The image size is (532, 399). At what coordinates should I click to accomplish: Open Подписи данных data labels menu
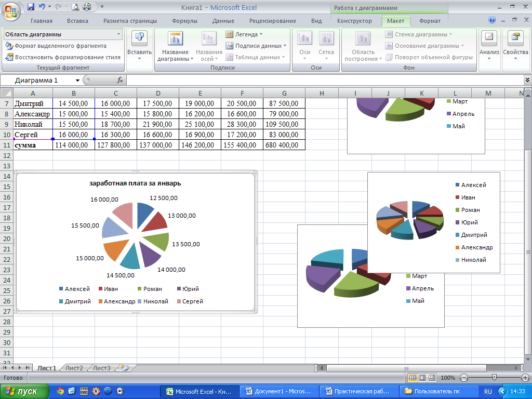point(257,46)
